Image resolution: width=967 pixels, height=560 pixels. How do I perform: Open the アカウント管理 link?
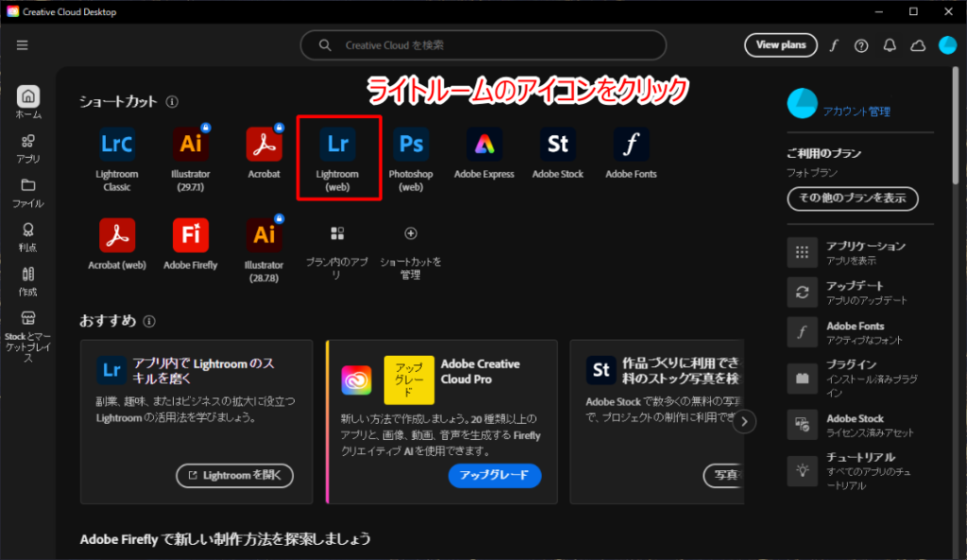[x=857, y=111]
